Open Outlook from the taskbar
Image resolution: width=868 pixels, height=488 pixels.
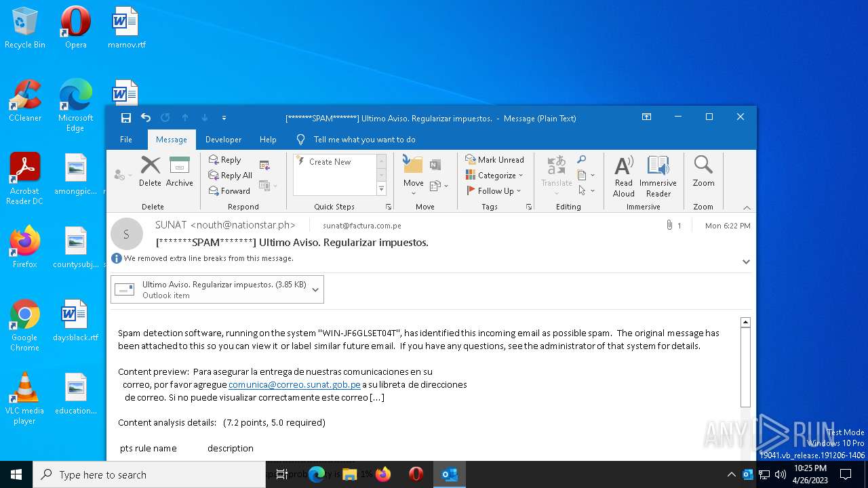pos(449,474)
